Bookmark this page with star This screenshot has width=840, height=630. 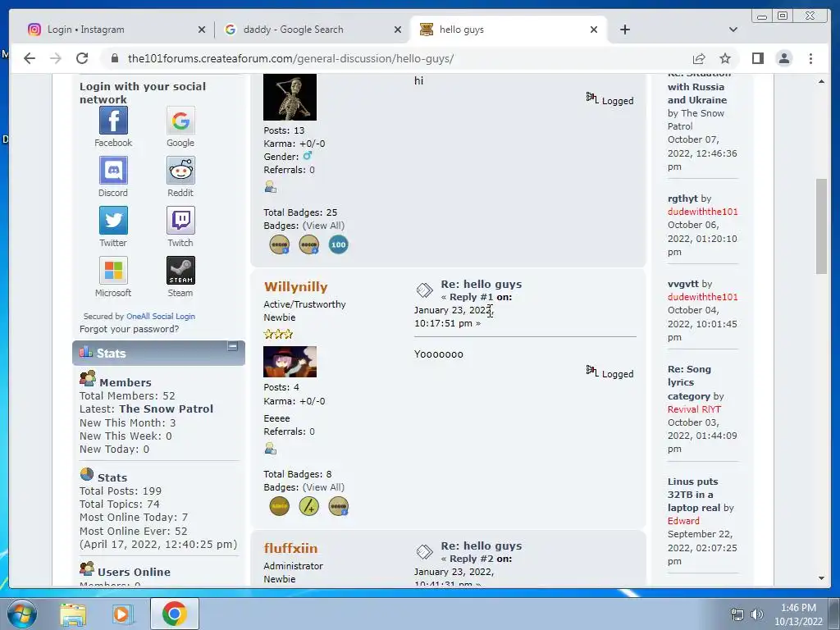pyautogui.click(x=725, y=58)
